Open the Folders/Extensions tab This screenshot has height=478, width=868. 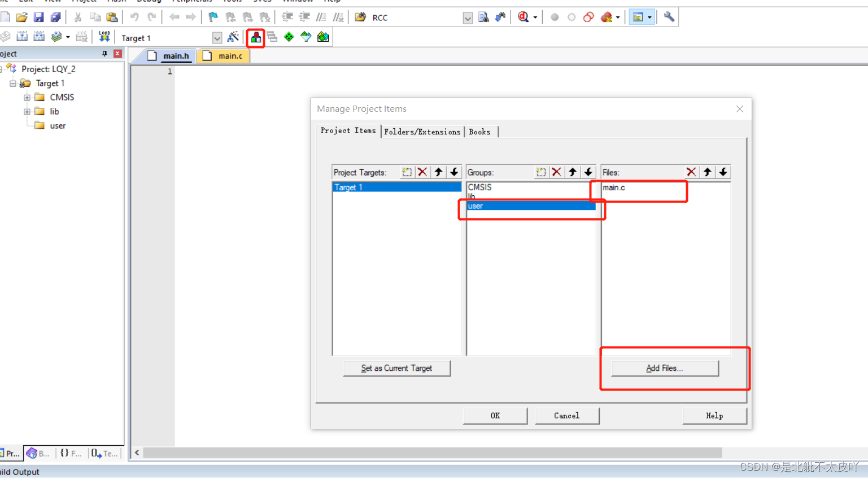(422, 131)
